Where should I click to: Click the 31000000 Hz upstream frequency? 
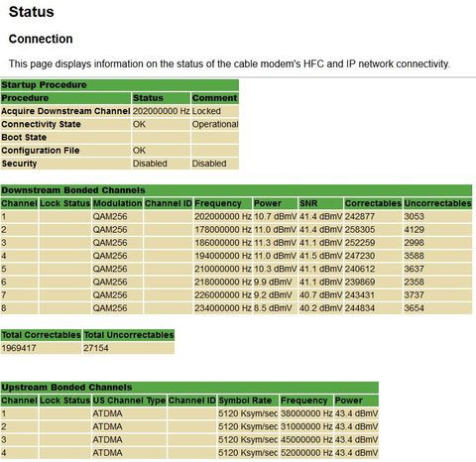point(306,426)
